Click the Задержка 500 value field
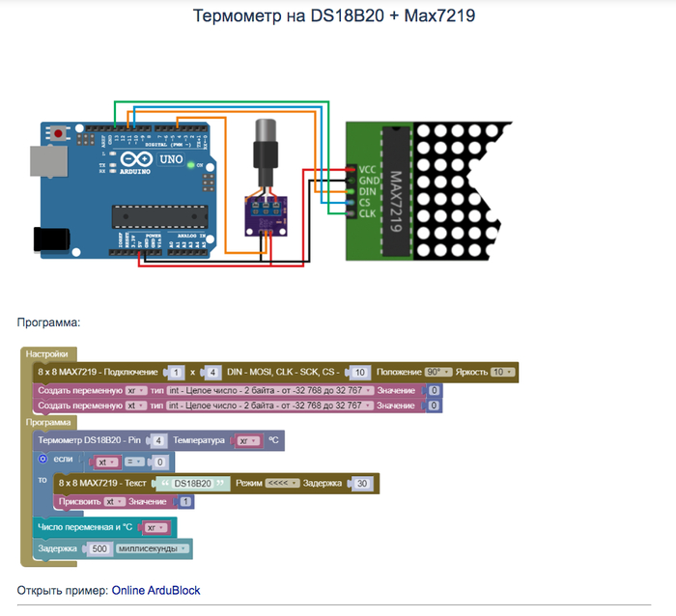The width and height of the screenshot is (676, 616). pos(97,548)
